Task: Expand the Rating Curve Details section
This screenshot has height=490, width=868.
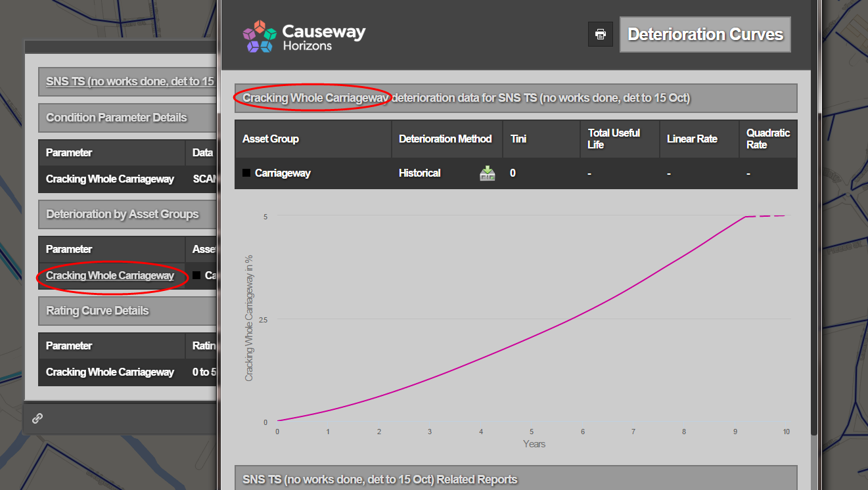Action: [97, 311]
